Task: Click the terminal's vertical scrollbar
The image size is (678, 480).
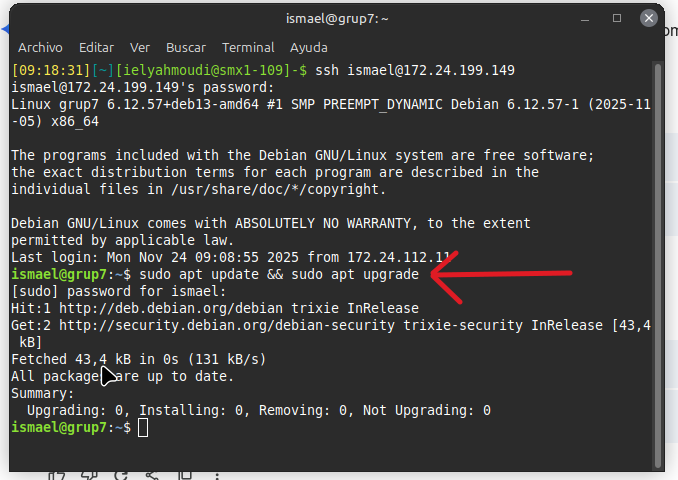Action: (658, 250)
